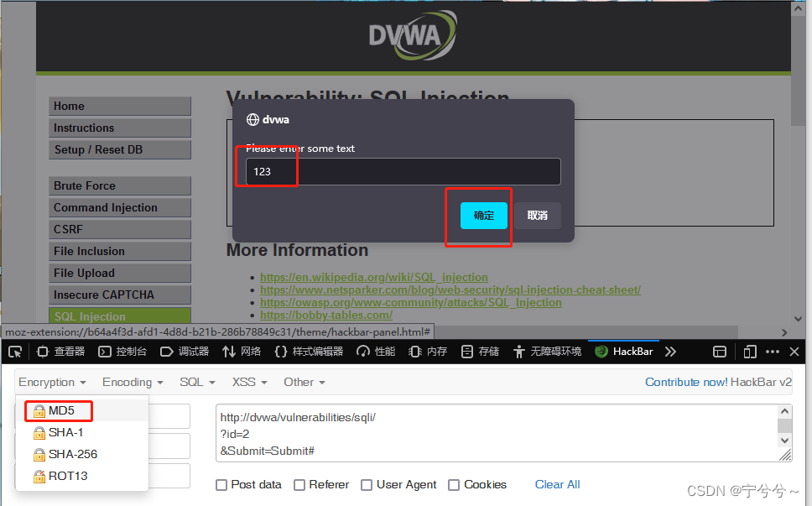The height and width of the screenshot is (506, 812).
Task: Open the Performance (性能) tab
Action: (x=376, y=352)
